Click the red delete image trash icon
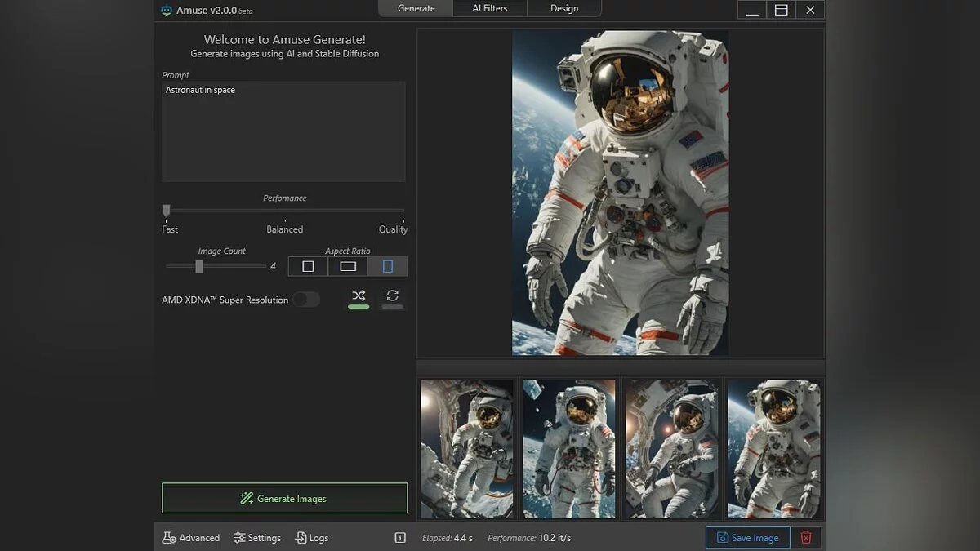980x551 pixels. pos(806,537)
